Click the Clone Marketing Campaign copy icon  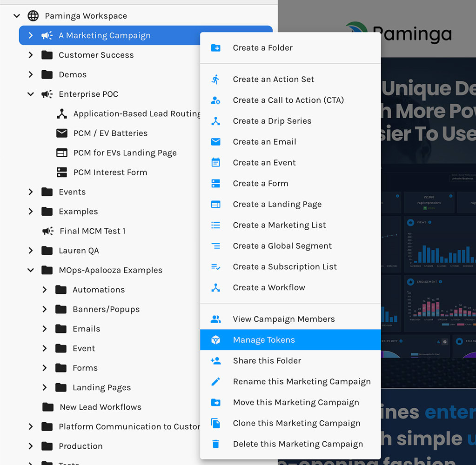(215, 423)
